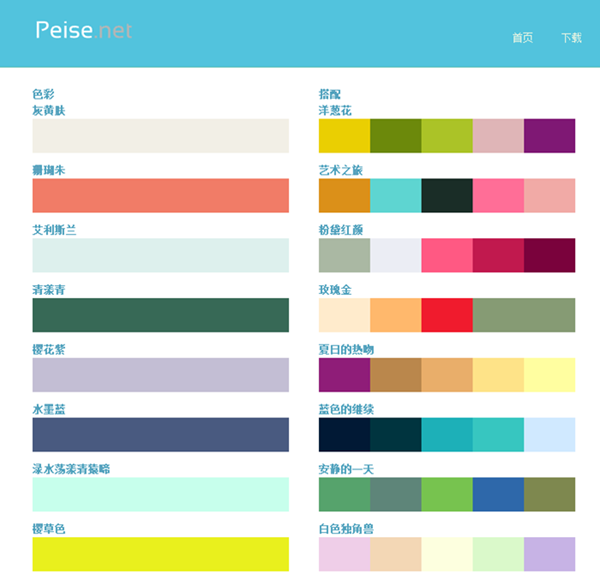Select the 珊瑚朱 coral color bar
This screenshot has width=600, height=573.
point(160,195)
